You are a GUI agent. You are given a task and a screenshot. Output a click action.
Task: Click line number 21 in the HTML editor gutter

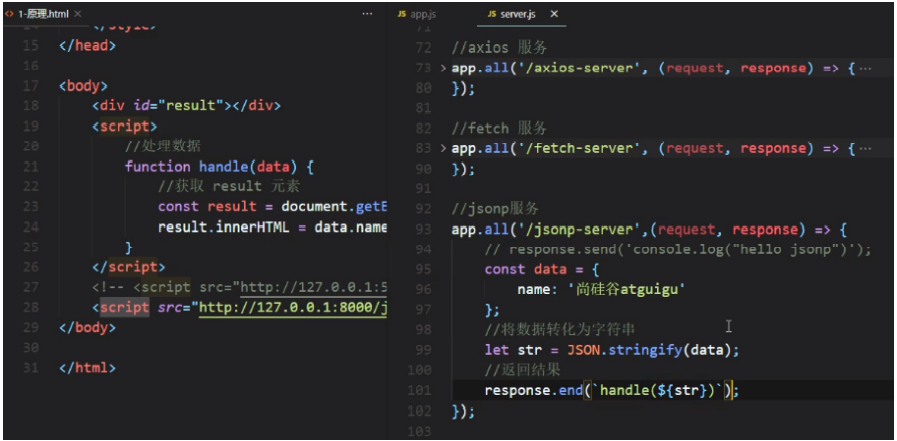point(30,166)
